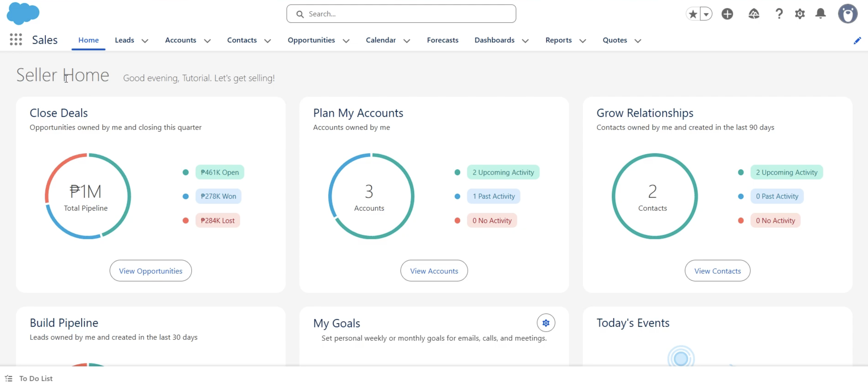This screenshot has width=868, height=387.
Task: Click the View Accounts button
Action: coord(434,270)
